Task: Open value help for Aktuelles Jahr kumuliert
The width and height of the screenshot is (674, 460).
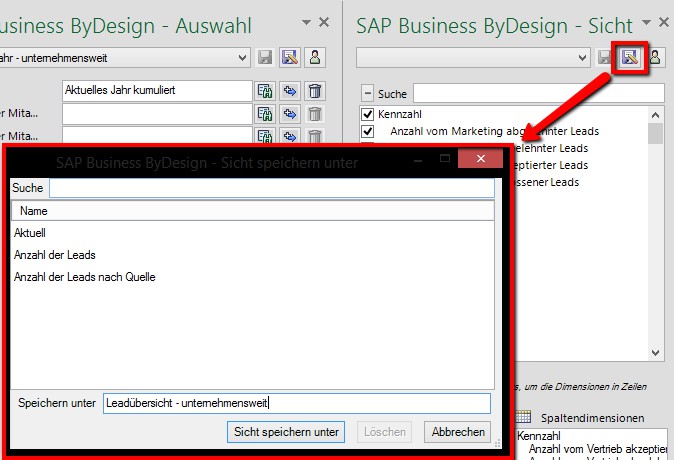Action: (x=265, y=91)
